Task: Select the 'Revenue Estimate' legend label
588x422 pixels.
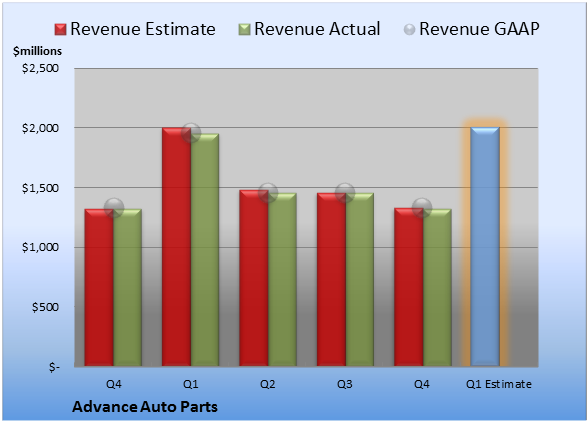Action: tap(143, 29)
